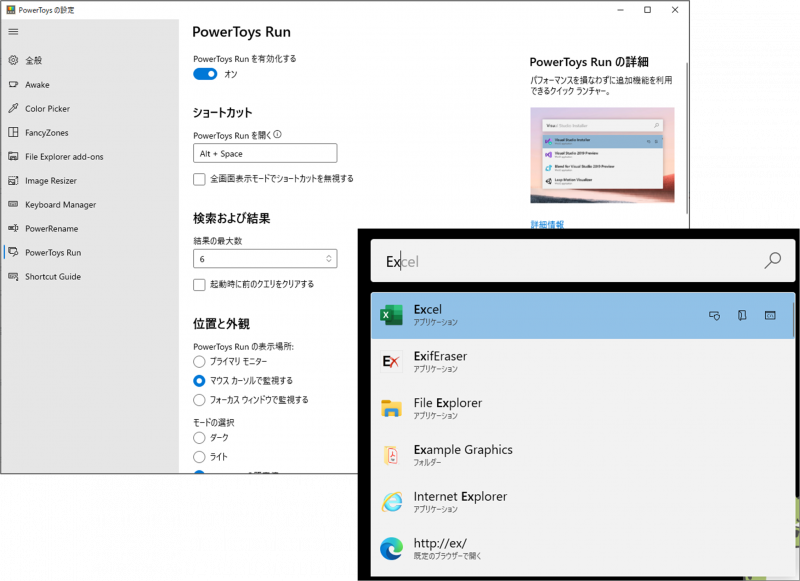Open the Image Resizer settings page
800x581 pixels.
89,180
